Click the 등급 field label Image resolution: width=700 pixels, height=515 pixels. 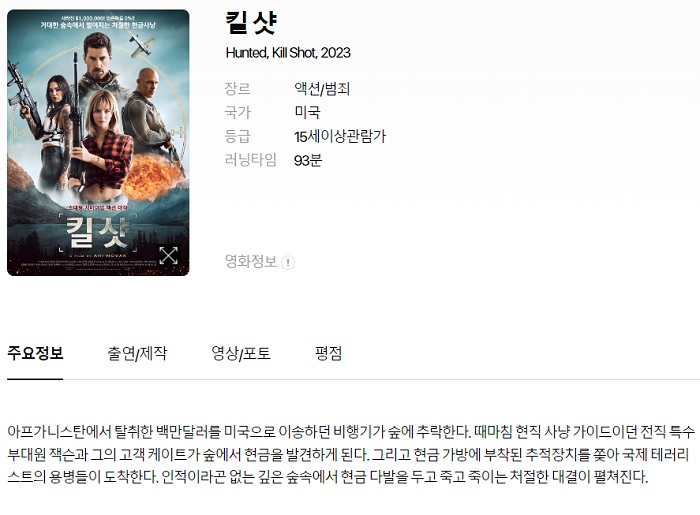[238, 136]
